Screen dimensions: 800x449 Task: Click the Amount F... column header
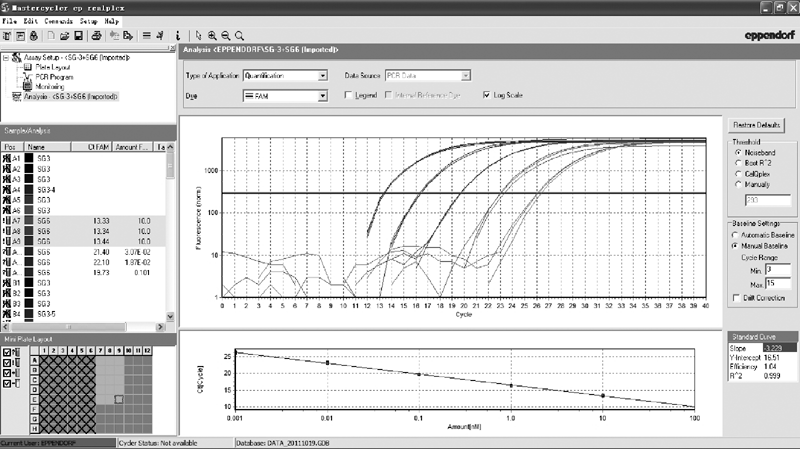coord(132,147)
